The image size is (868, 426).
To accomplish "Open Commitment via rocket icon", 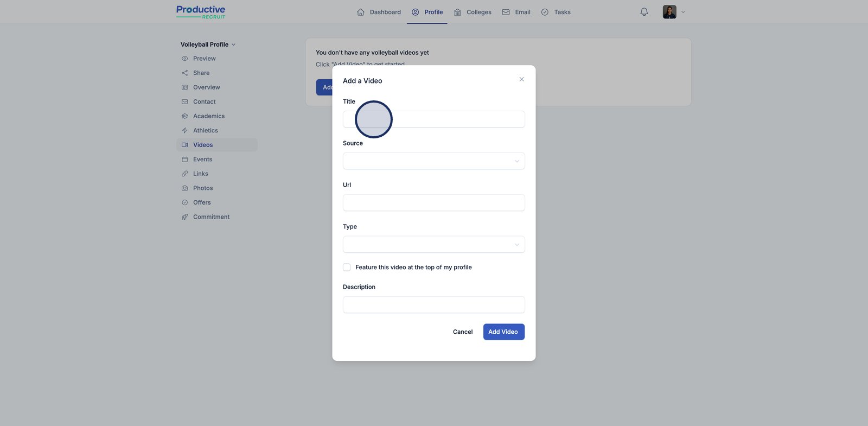I will [x=185, y=217].
